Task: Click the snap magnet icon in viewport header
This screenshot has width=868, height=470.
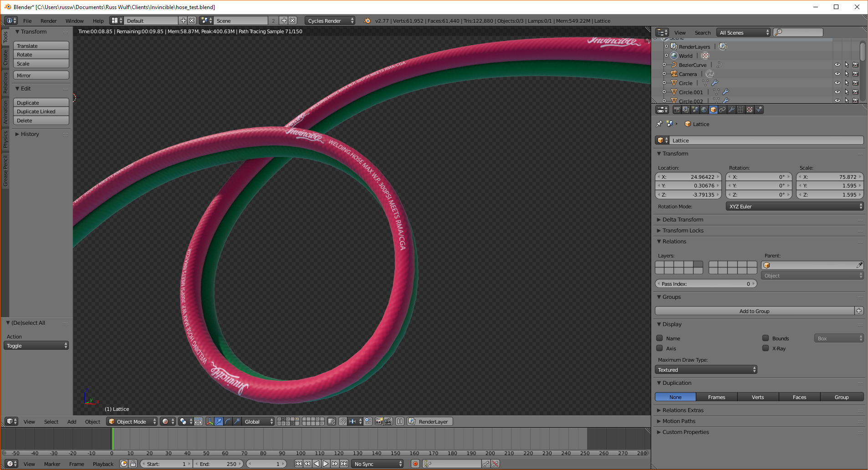Action: 342,422
